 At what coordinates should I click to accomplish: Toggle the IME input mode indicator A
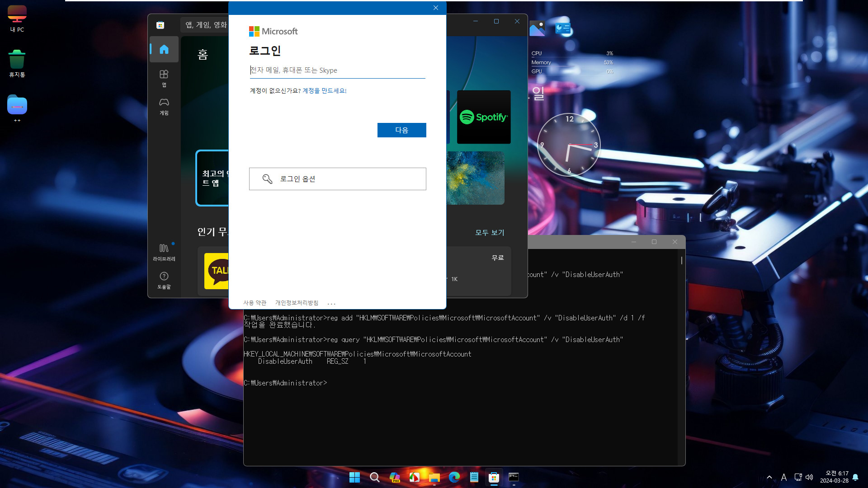tap(784, 477)
